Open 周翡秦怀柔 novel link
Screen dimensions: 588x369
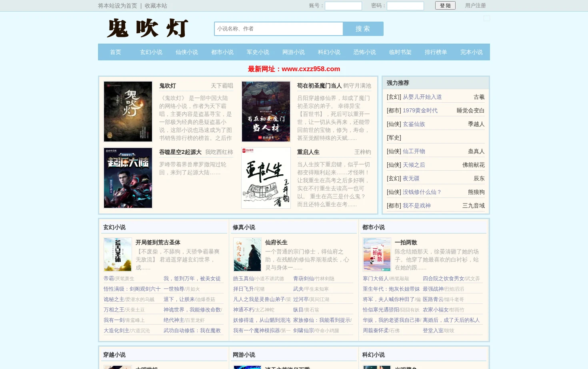pyautogui.click(x=376, y=331)
